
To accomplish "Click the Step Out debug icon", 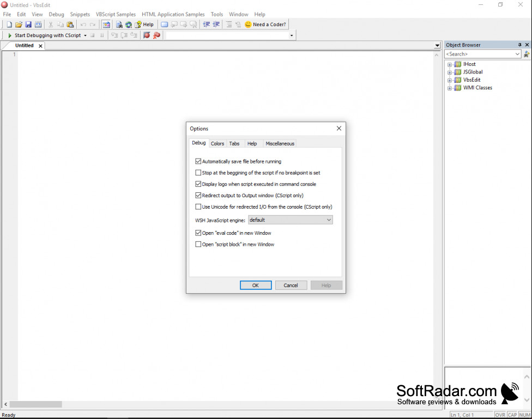I will (x=134, y=35).
